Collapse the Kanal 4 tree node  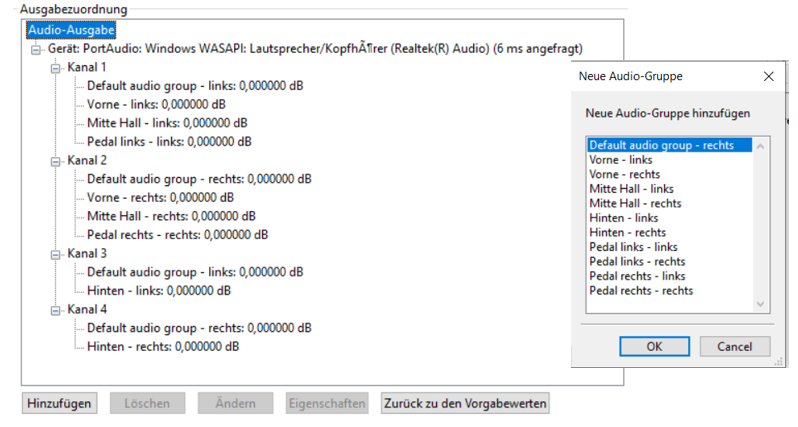55,310
